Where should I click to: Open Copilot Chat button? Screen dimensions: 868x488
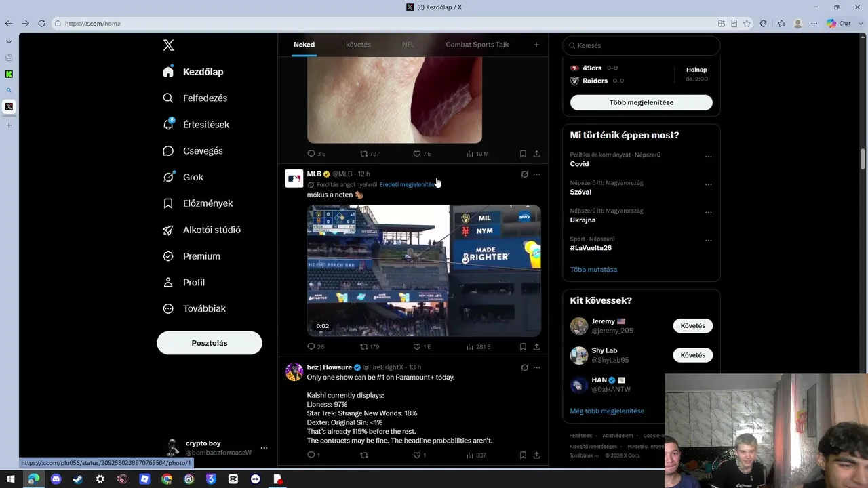839,23
